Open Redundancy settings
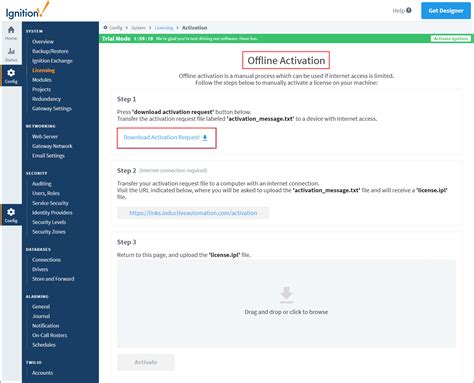The height and width of the screenshot is (383, 474). tap(46, 99)
